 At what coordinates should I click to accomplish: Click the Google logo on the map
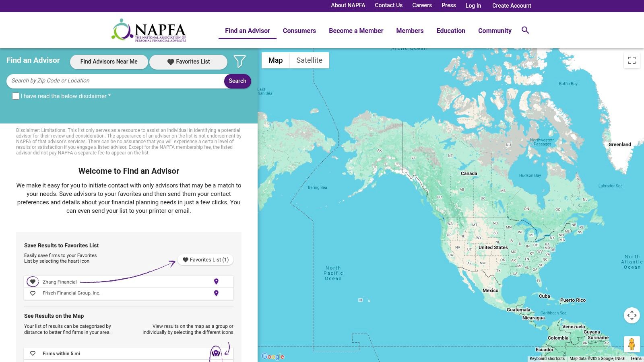[273, 356]
